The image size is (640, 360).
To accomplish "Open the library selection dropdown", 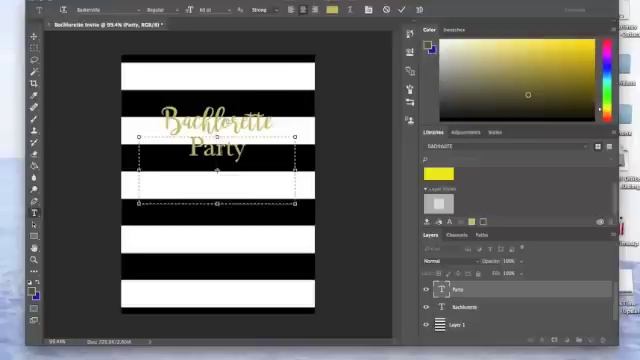I will pos(507,146).
